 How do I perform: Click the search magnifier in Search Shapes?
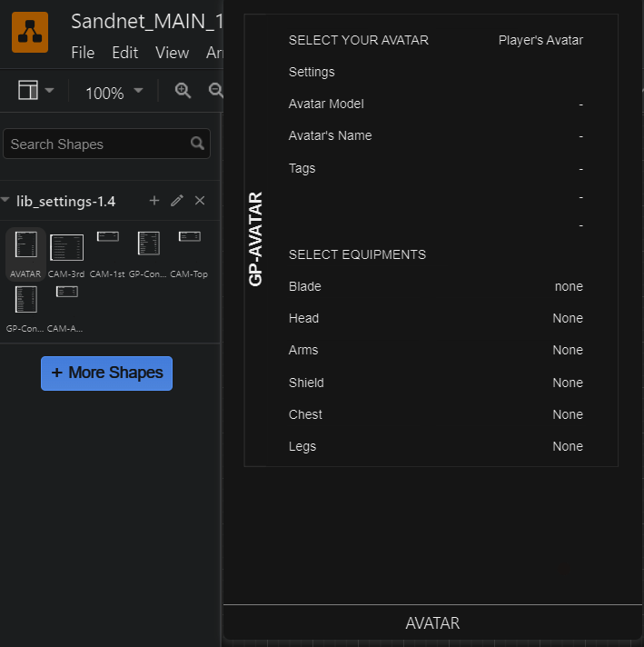point(197,144)
